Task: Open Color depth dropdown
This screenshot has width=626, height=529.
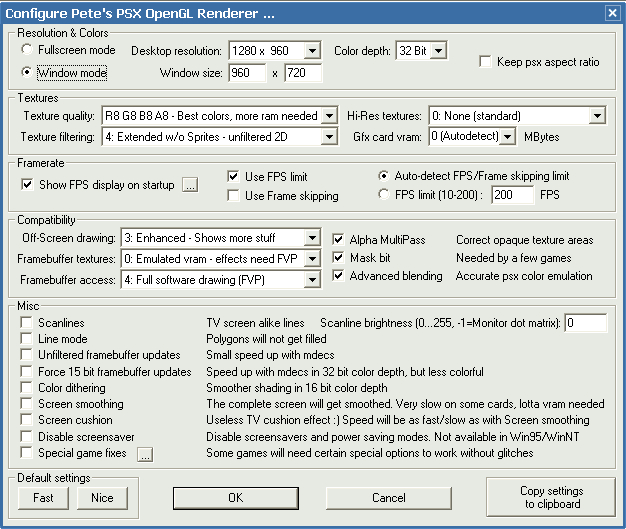Action: coord(438,51)
